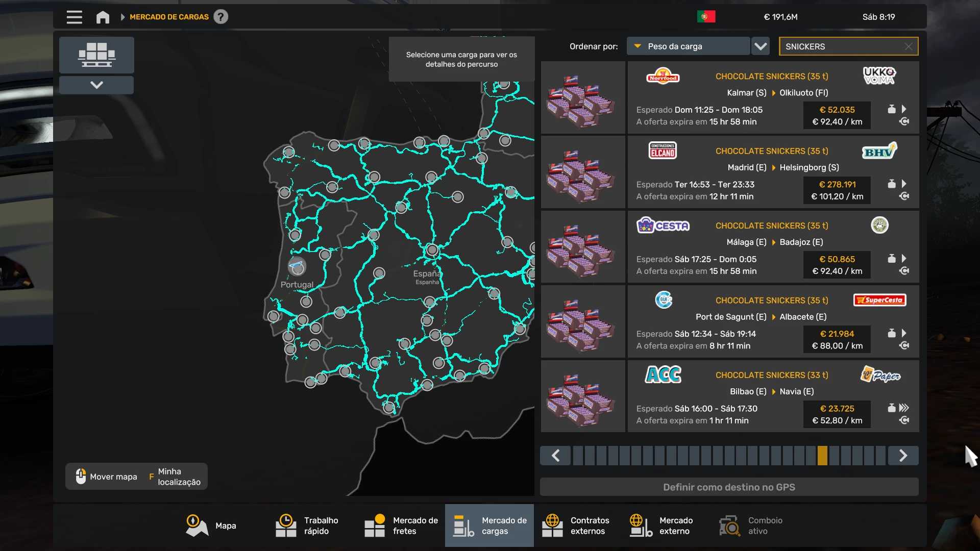Go to the home screen icon

tap(103, 17)
